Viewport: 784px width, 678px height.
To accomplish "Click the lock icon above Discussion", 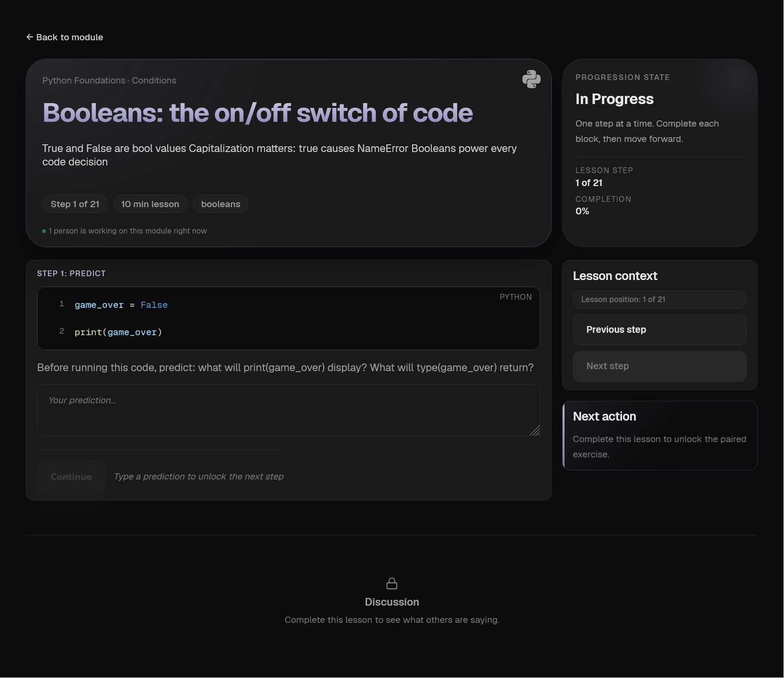I will [392, 584].
